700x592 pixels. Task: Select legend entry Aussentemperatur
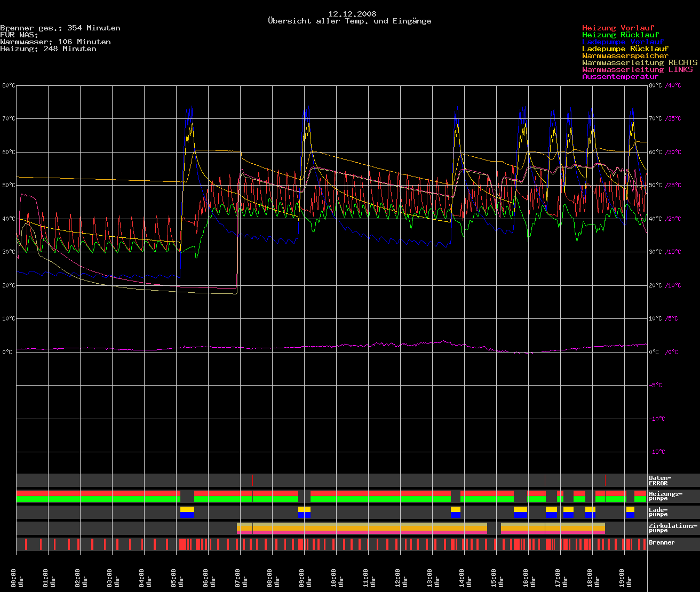621,76
